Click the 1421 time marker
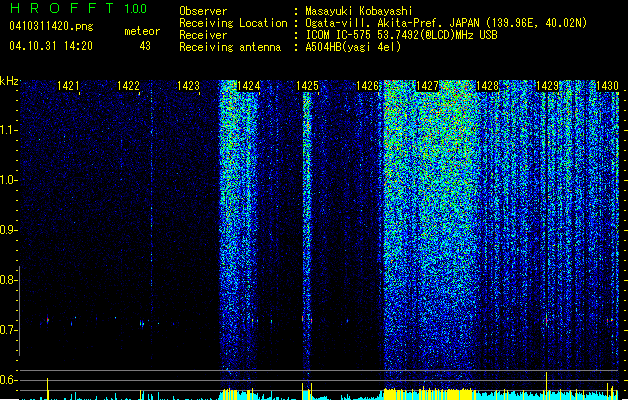 tap(68, 86)
